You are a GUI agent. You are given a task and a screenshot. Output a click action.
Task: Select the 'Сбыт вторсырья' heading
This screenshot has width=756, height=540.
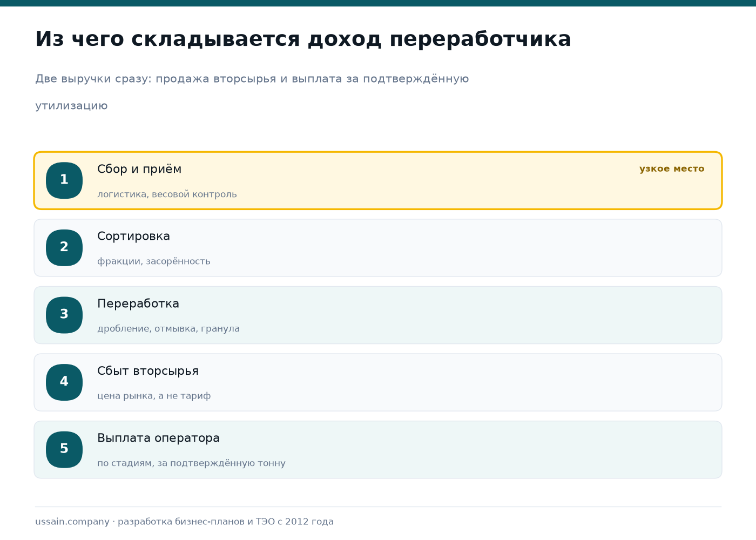(148, 371)
